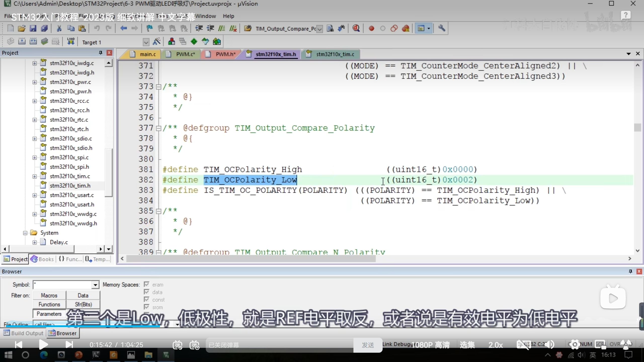Toggle the eram memory space checkbox
Screen dimensions: 644x362
[147, 284]
